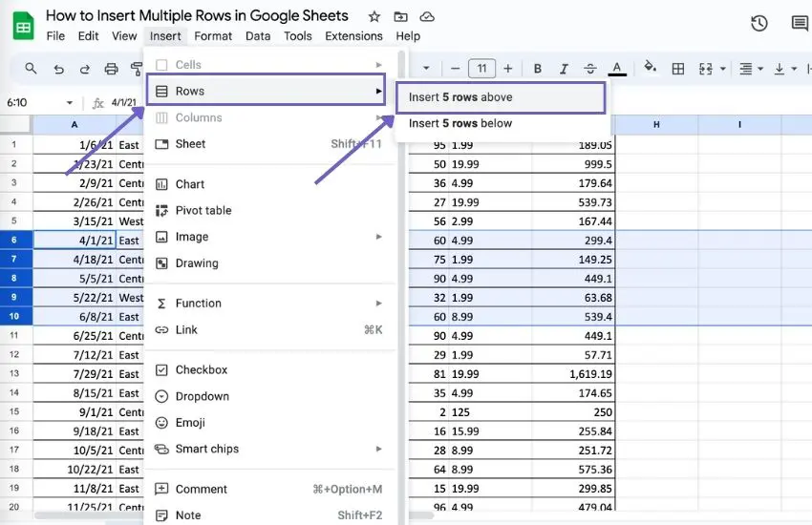Image resolution: width=812 pixels, height=525 pixels.
Task: Click the select-all corner box
Action: click(15, 125)
